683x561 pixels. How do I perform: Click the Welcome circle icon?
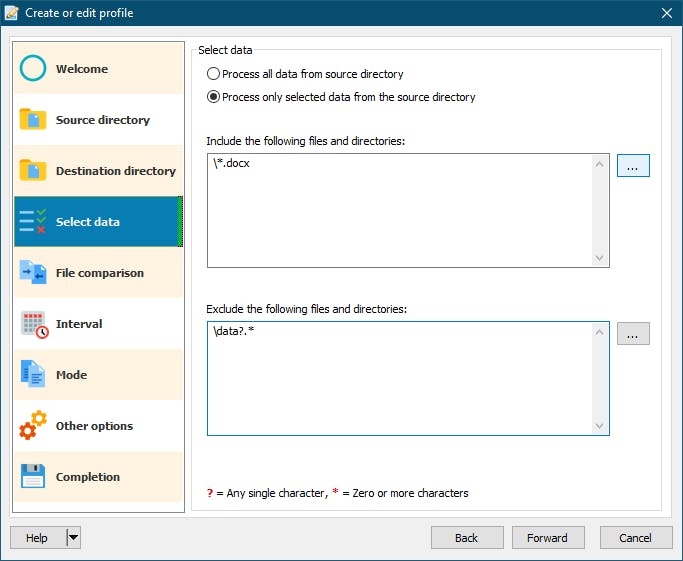pyautogui.click(x=33, y=69)
